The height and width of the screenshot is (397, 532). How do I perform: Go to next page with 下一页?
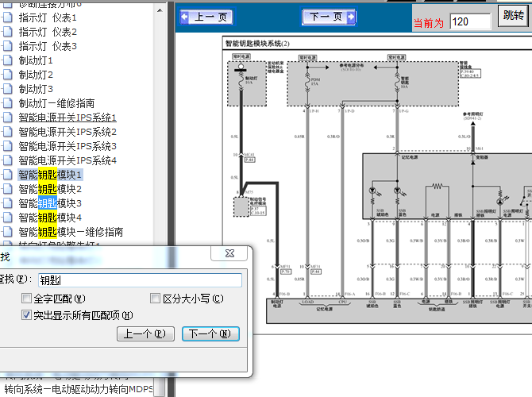point(329,17)
